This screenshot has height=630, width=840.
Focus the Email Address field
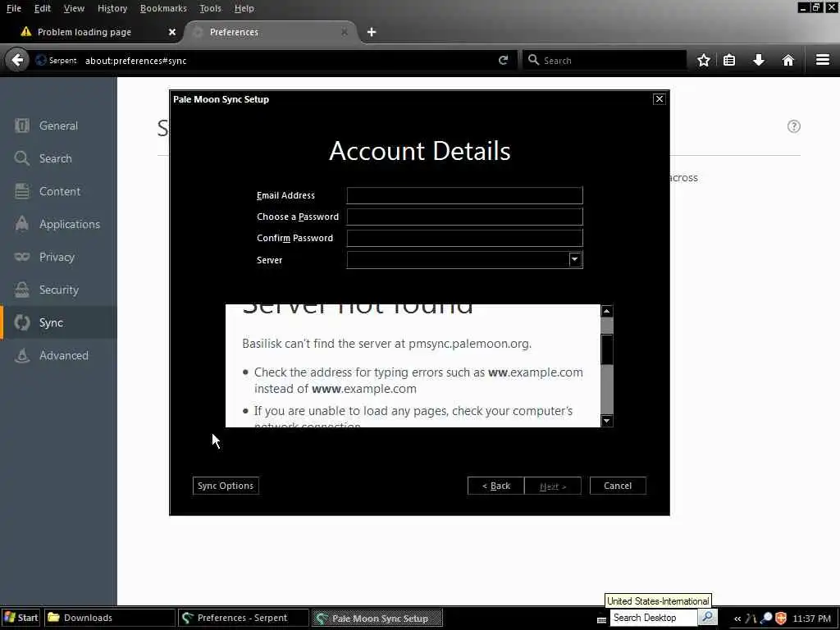(x=464, y=195)
